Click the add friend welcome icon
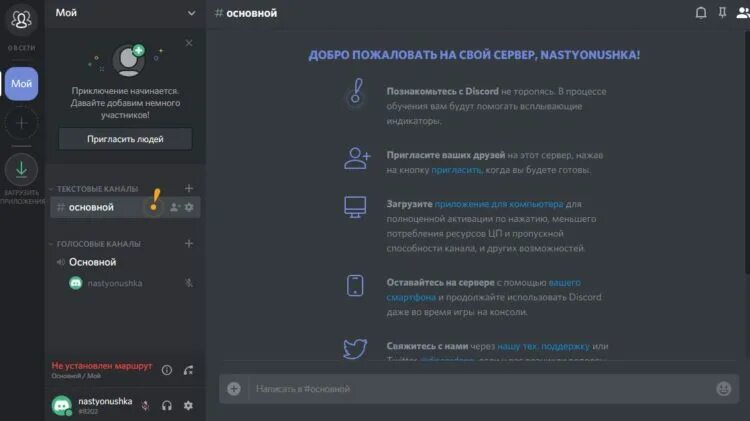The height and width of the screenshot is (421, 750). tap(357, 158)
